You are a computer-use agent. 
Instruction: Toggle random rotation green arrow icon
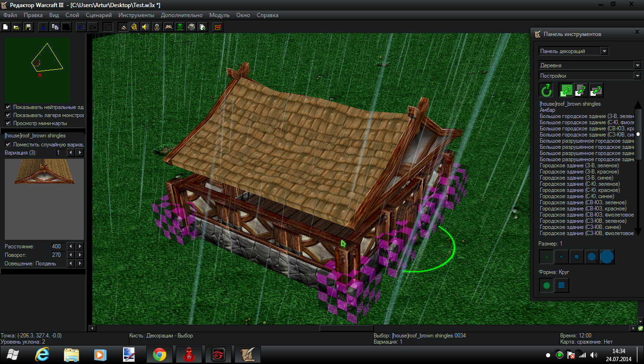tap(546, 90)
